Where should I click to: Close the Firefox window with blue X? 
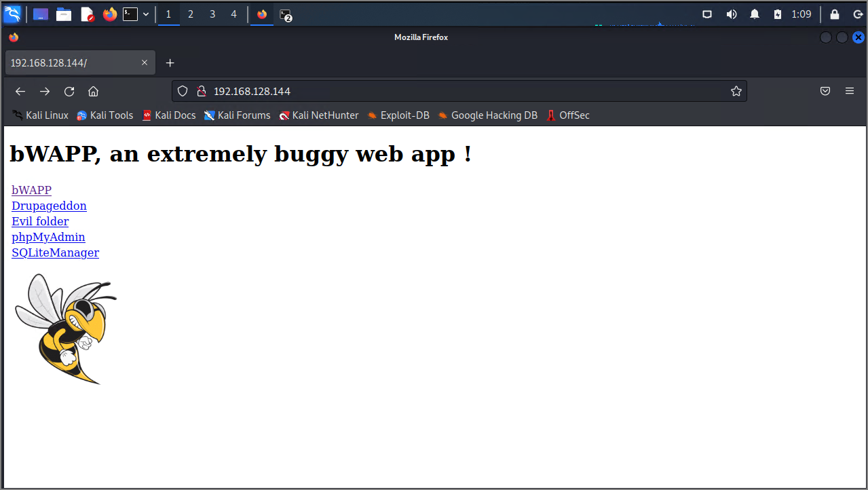pos(858,37)
